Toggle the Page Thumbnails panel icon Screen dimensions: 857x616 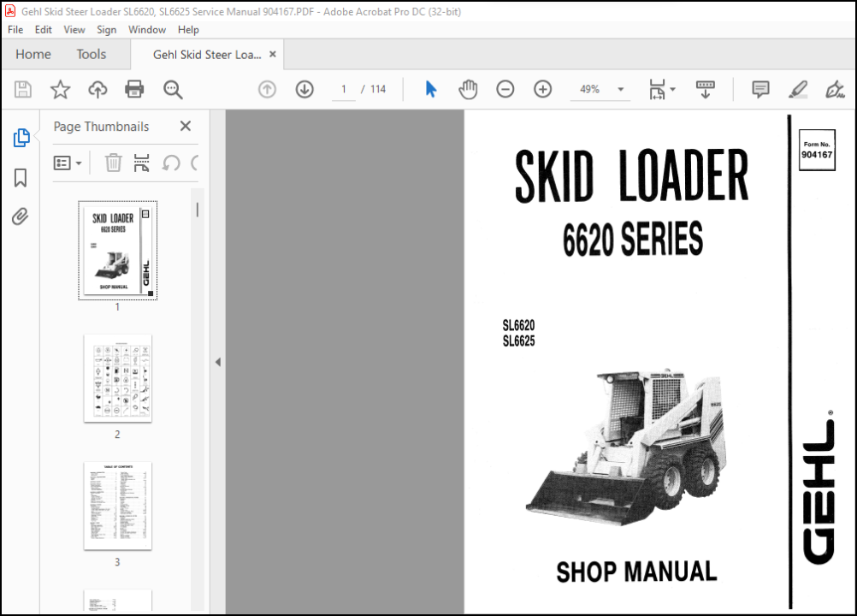pos(21,138)
